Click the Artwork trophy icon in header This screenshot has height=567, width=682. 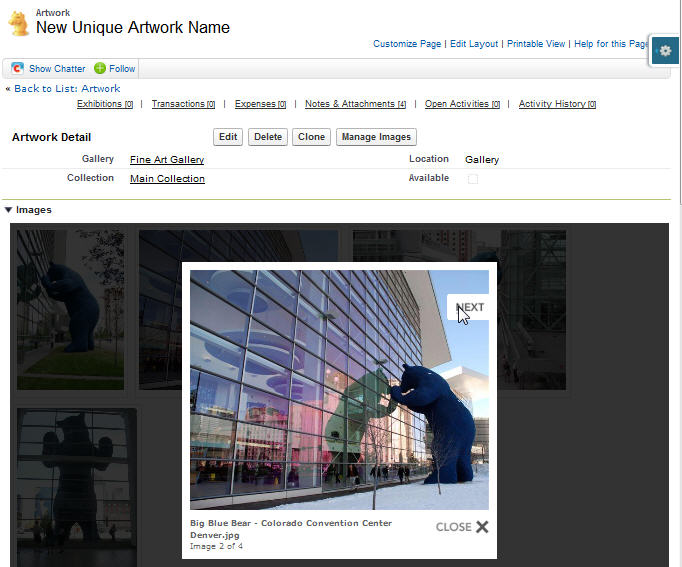pos(18,23)
